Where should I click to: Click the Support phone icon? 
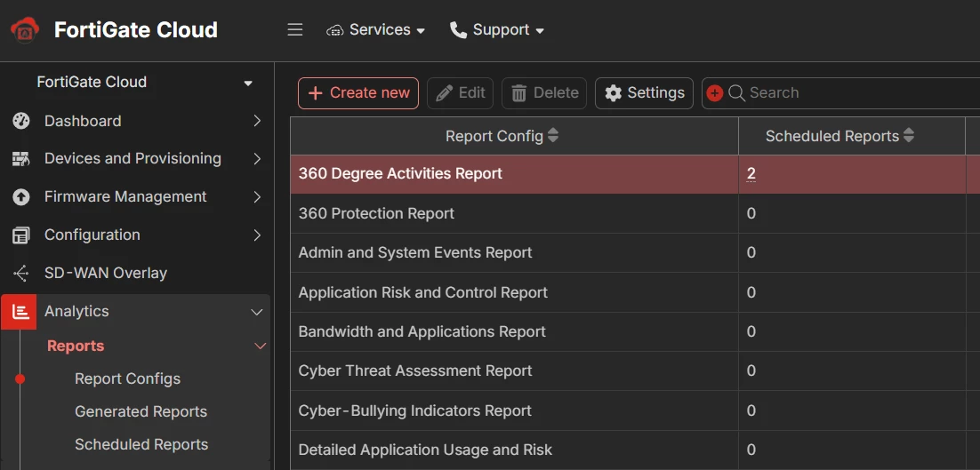click(x=458, y=30)
